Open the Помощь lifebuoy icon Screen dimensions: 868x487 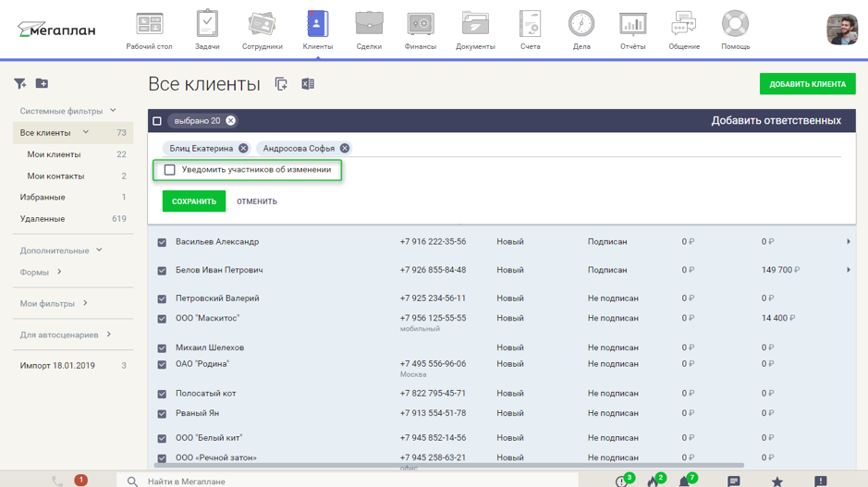[x=735, y=25]
